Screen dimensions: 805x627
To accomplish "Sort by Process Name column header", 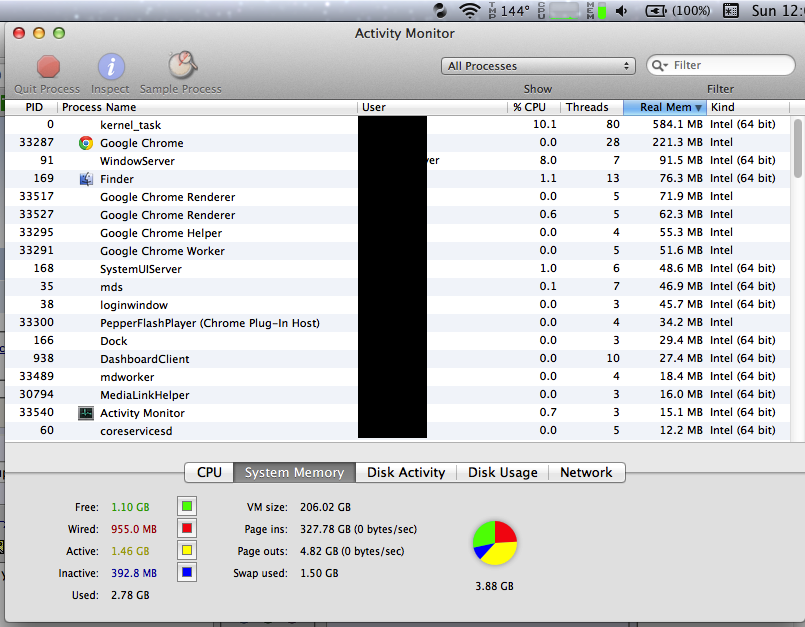I will 207,107.
